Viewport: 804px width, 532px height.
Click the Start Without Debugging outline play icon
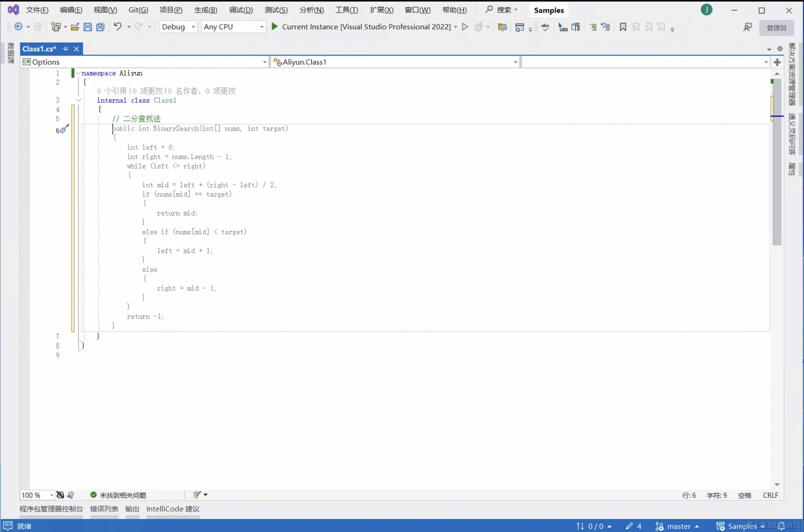(465, 27)
